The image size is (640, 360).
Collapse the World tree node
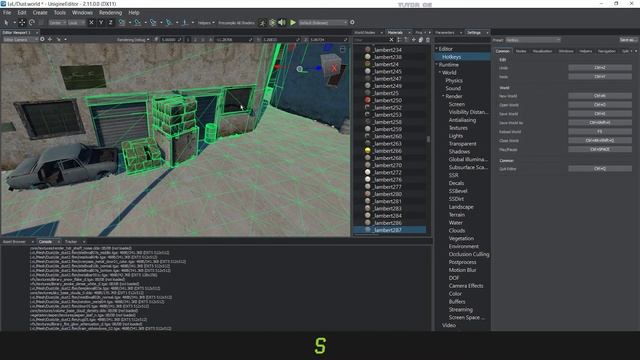click(440, 72)
